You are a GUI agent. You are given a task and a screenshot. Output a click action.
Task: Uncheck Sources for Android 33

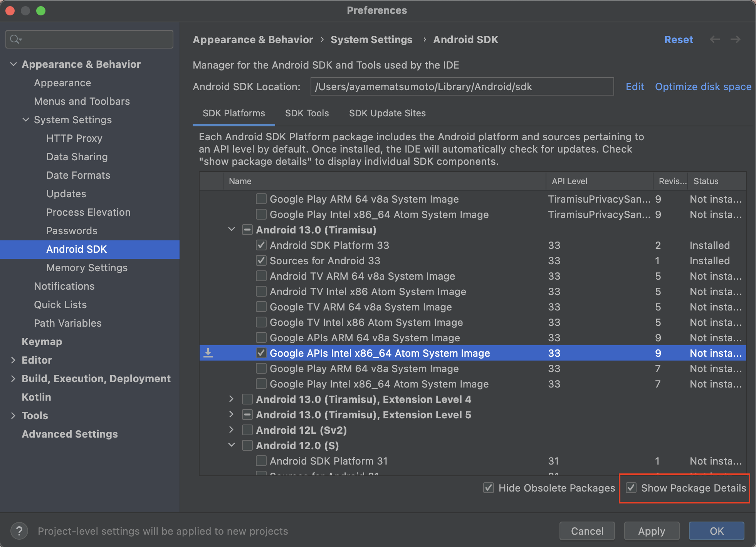tap(261, 260)
